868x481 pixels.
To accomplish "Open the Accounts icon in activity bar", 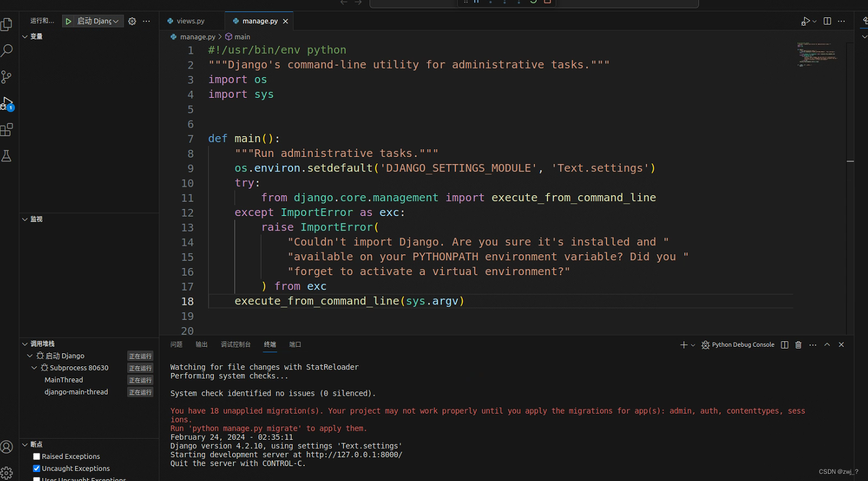I will point(7,447).
